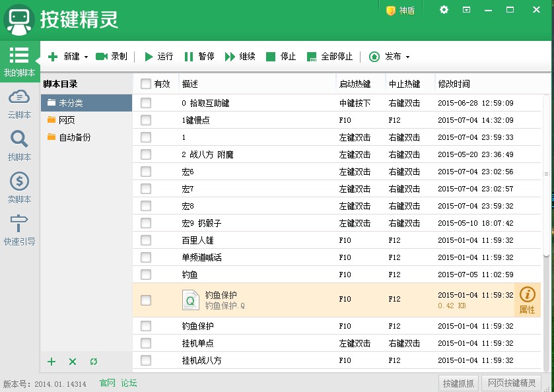Screen dimensions: 554x392
Task: Click the refresh icon below script directory
Action: coord(93,362)
